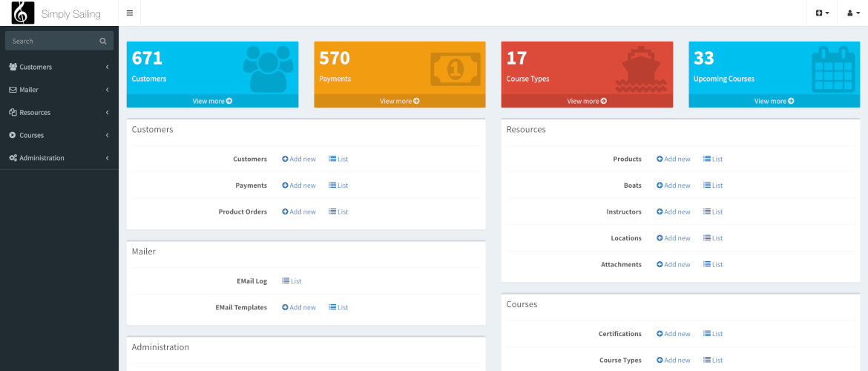
Task: Click the Courses panel heading
Action: (x=522, y=304)
